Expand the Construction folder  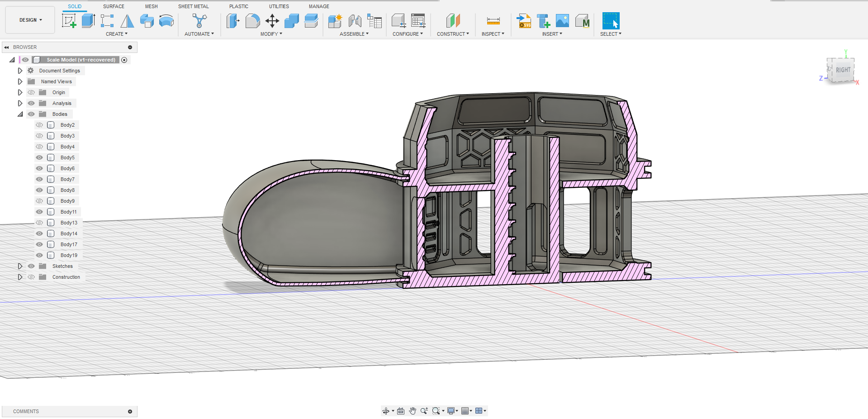pyautogui.click(x=20, y=277)
